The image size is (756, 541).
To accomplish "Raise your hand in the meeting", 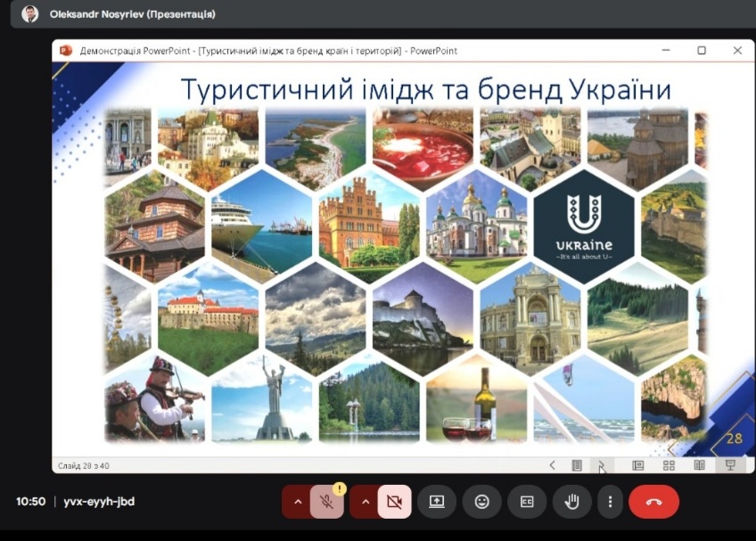I will click(x=571, y=502).
